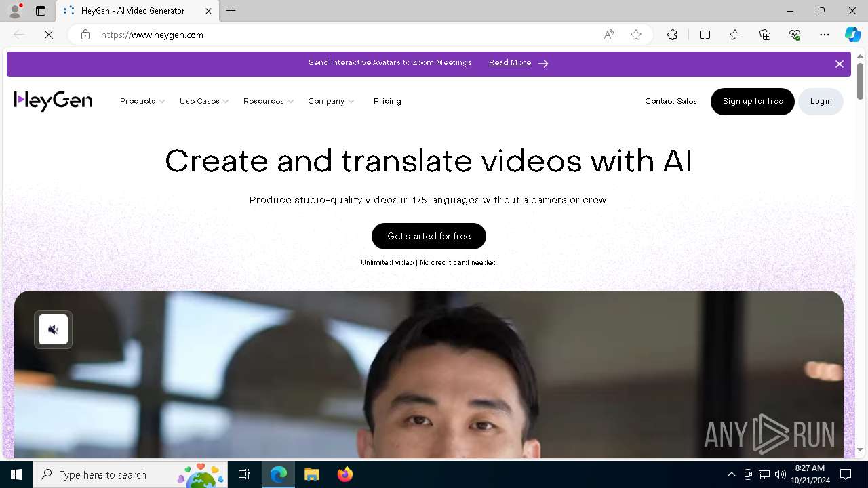This screenshot has height=488, width=868.
Task: Open Microsoft Edge from the taskbar
Action: tap(279, 474)
